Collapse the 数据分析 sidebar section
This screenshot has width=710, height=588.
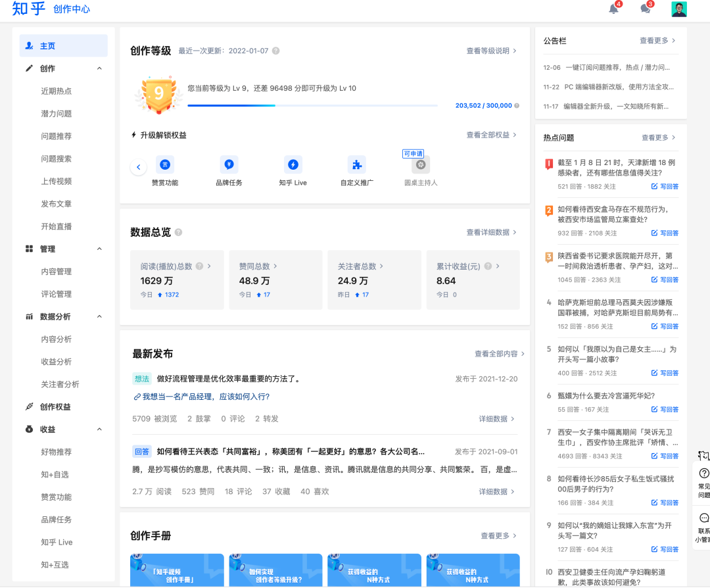[100, 316]
